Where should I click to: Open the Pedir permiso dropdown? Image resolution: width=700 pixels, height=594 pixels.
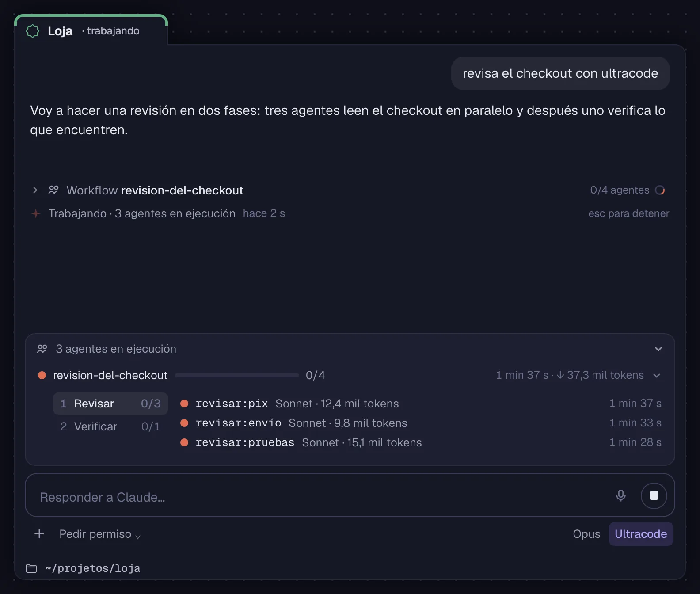pos(100,534)
